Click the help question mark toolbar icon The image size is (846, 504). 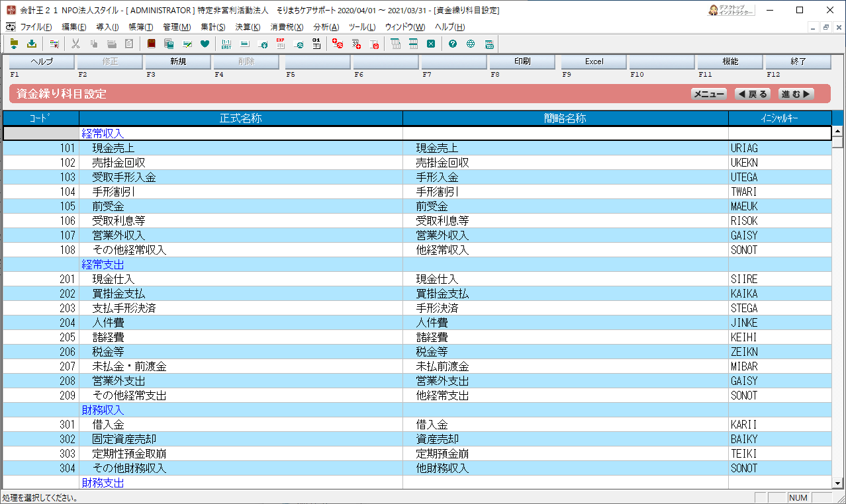pos(453,44)
